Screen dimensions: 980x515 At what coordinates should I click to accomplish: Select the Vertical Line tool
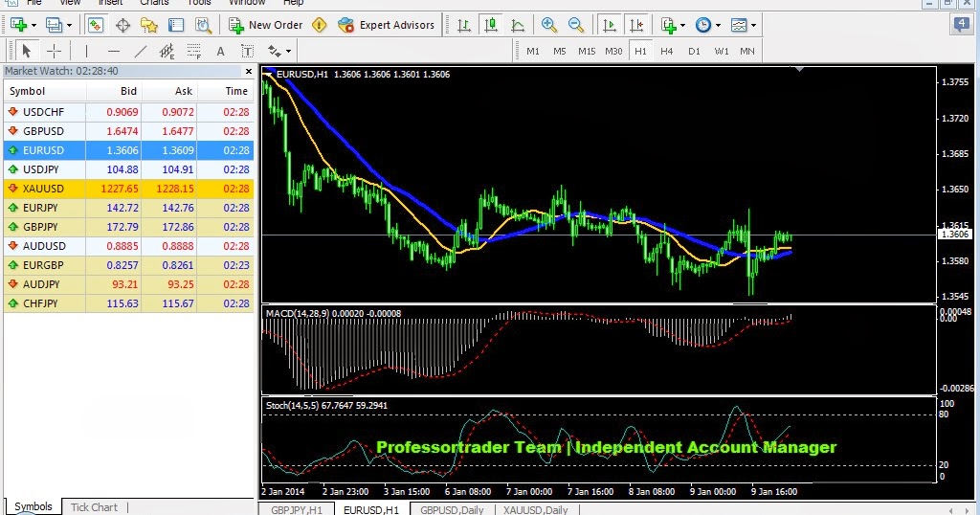pos(86,51)
